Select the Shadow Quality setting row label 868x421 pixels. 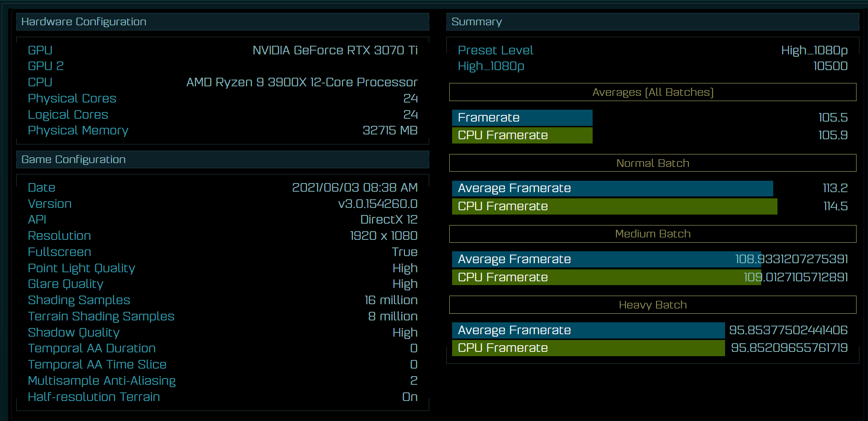pyautogui.click(x=74, y=332)
